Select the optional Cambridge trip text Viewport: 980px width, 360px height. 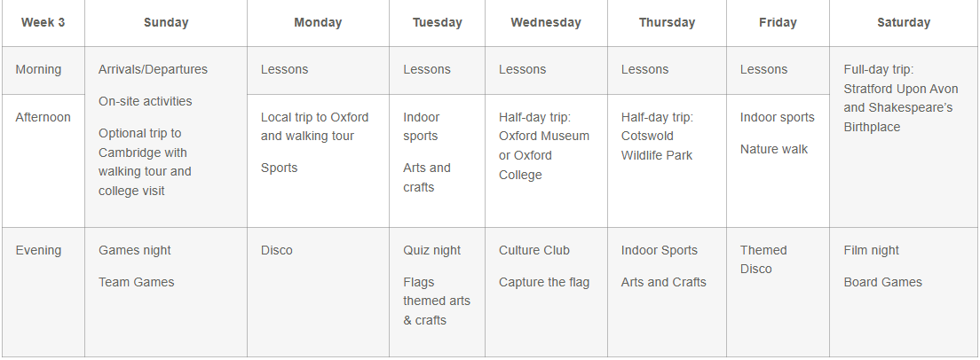click(x=145, y=162)
